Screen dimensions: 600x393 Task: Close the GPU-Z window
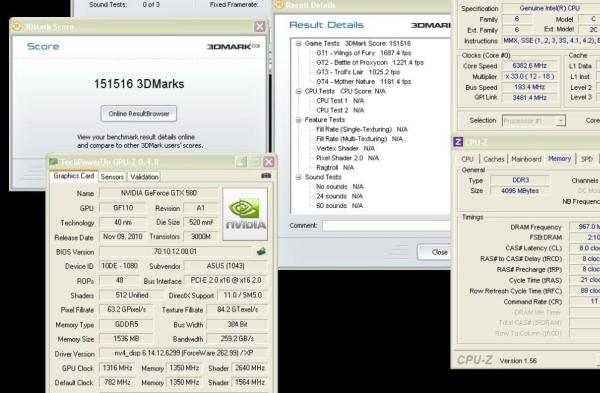click(x=269, y=162)
